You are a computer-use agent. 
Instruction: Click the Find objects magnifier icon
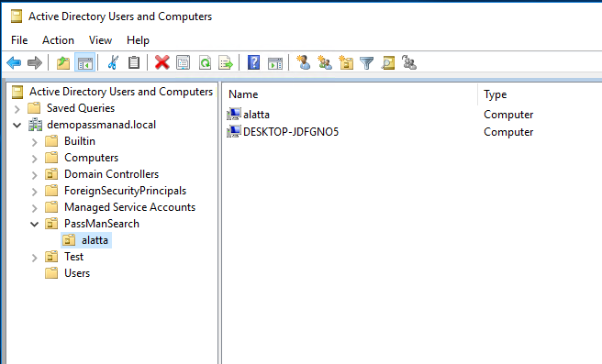pyautogui.click(x=388, y=62)
